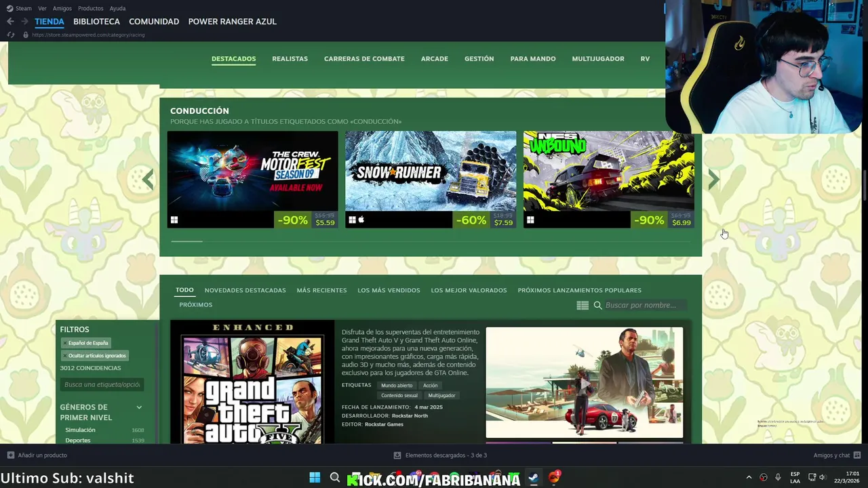Select the PARA MANDO category tab

pyautogui.click(x=533, y=59)
